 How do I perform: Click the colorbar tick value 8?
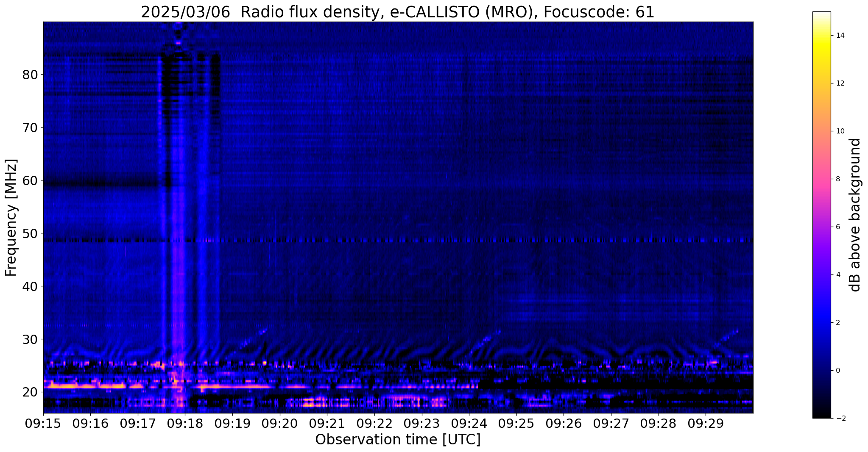[837, 179]
